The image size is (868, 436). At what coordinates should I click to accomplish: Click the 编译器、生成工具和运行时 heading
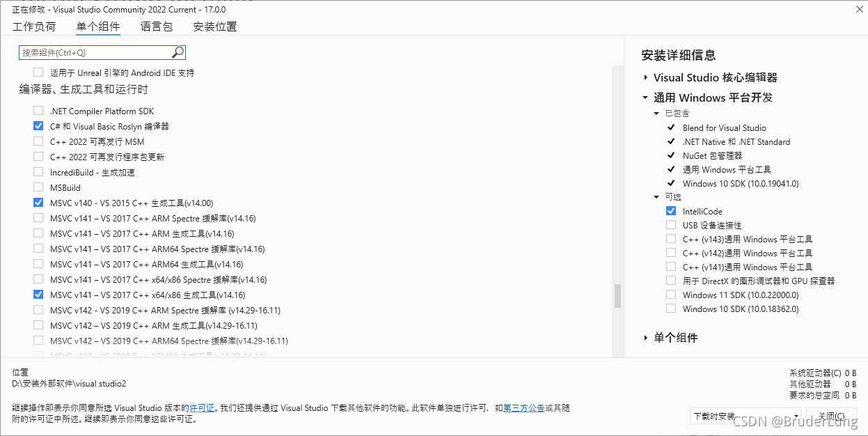click(84, 90)
